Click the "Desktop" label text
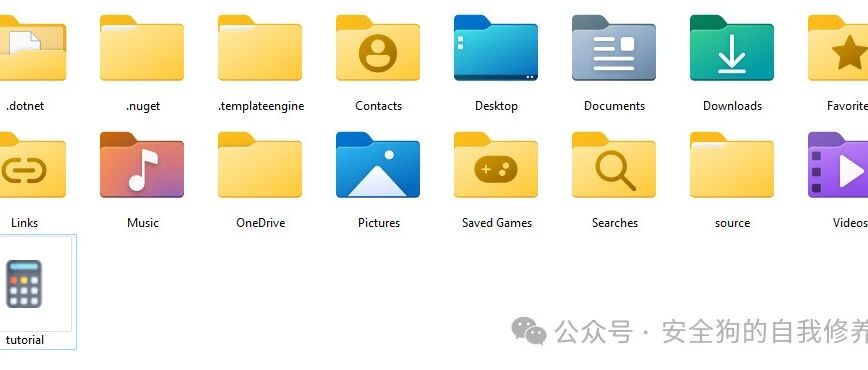The image size is (868, 370). (x=496, y=106)
